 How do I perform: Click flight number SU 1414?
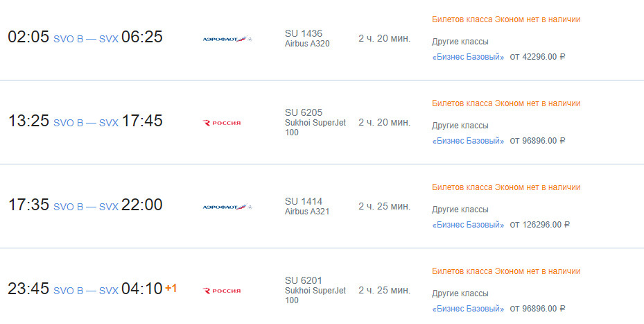[x=304, y=201]
